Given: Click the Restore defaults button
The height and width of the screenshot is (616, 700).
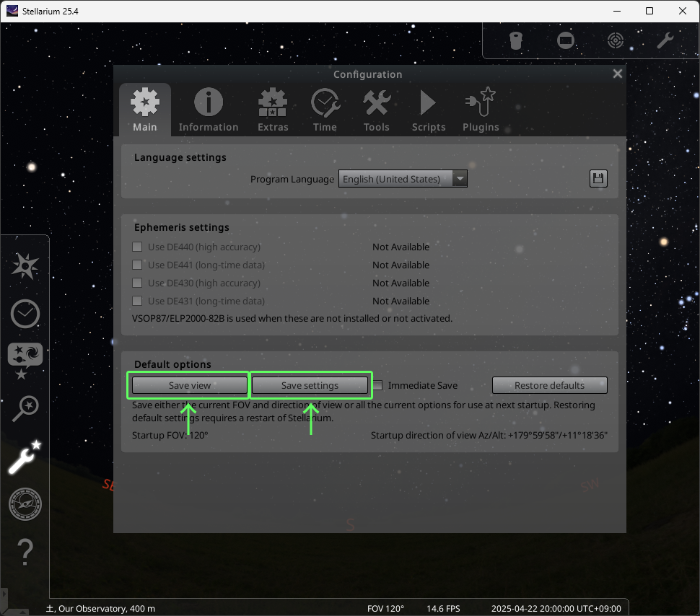Looking at the screenshot, I should tap(550, 385).
